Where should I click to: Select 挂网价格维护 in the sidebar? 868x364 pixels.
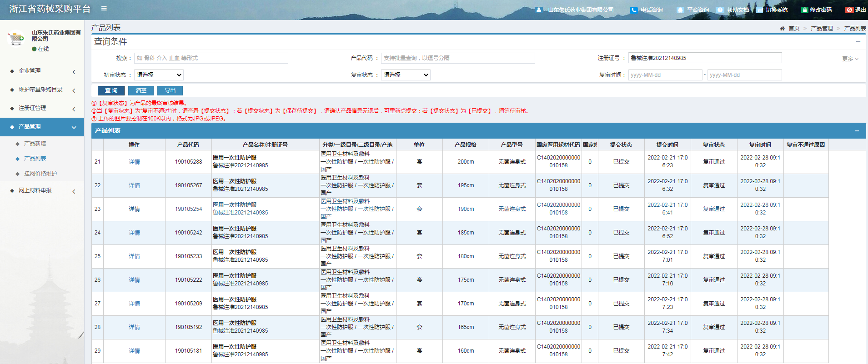[x=40, y=174]
